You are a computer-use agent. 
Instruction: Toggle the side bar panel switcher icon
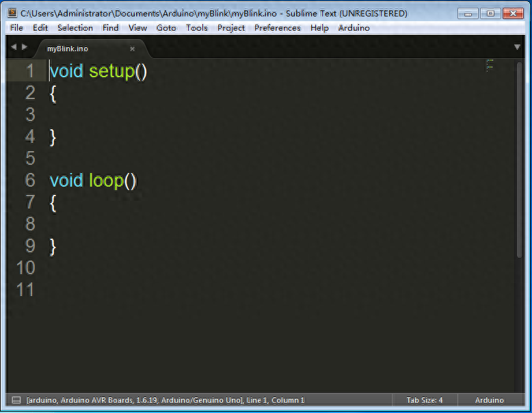tap(16, 400)
